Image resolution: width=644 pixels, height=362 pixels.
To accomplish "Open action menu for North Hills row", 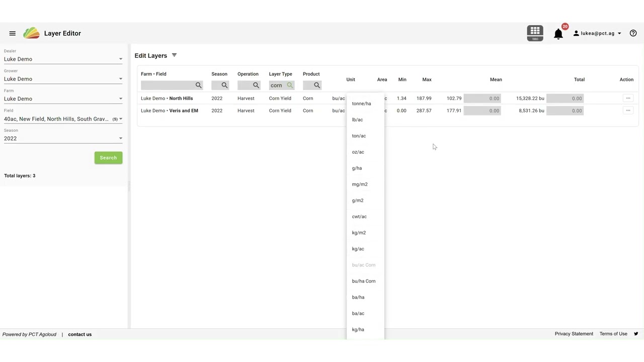I will 628,99.
